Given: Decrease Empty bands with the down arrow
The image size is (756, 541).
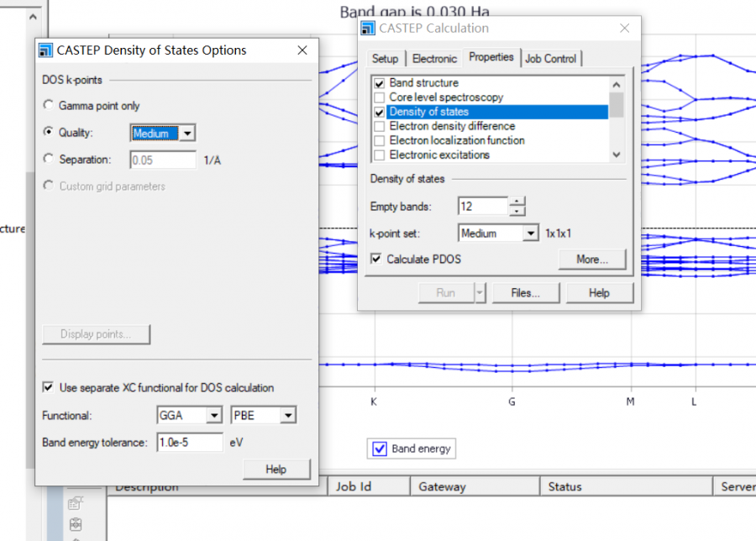Looking at the screenshot, I should (x=517, y=211).
